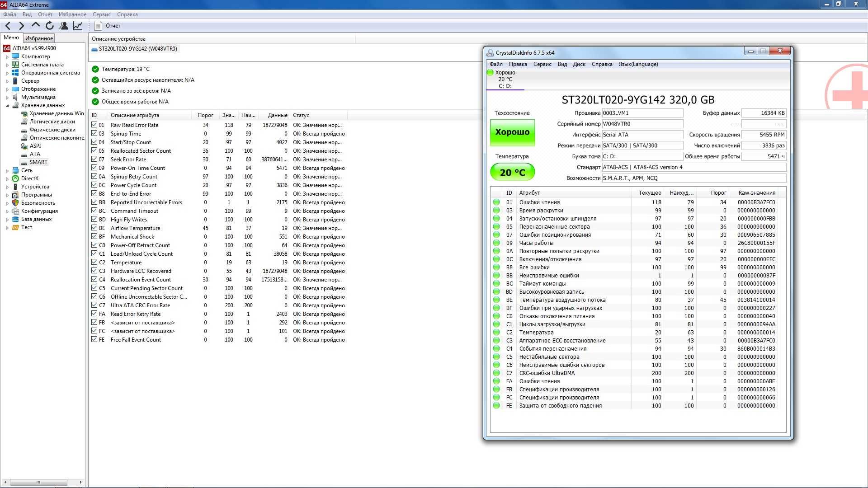Click the Данные column header
Image resolution: width=868 pixels, height=488 pixels.
pos(274,115)
